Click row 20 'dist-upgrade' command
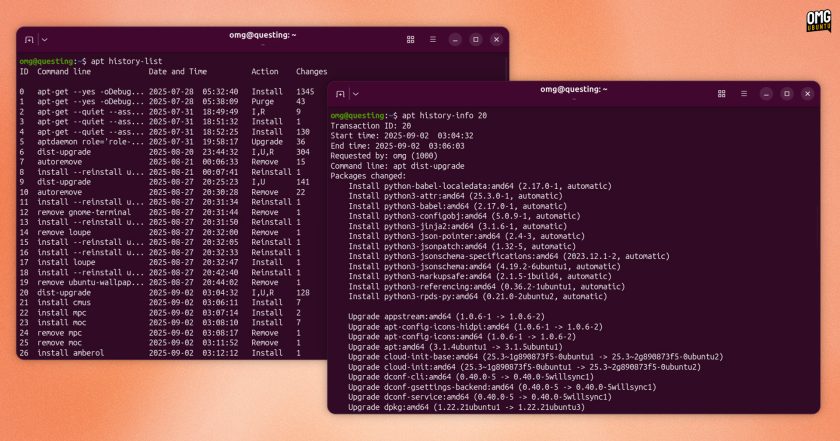This screenshot has width=840, height=441. (x=64, y=293)
